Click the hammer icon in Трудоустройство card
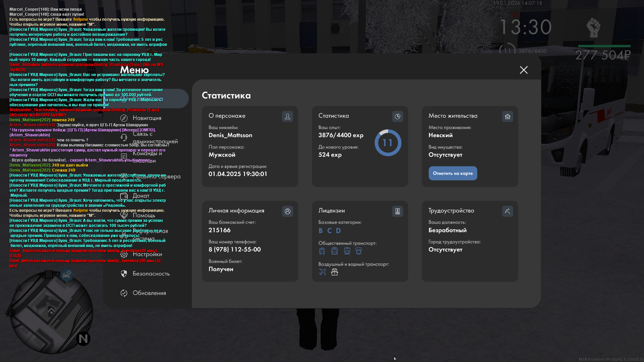 pos(507,211)
